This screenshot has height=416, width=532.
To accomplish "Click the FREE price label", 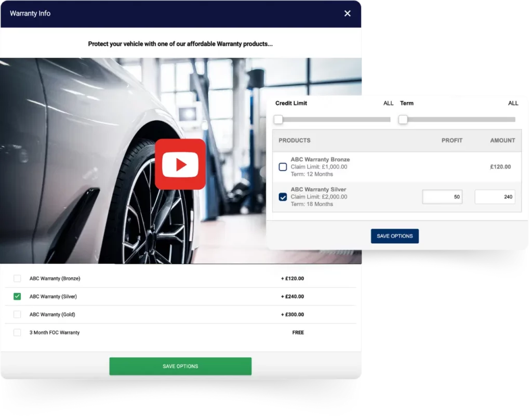I will 298,332.
